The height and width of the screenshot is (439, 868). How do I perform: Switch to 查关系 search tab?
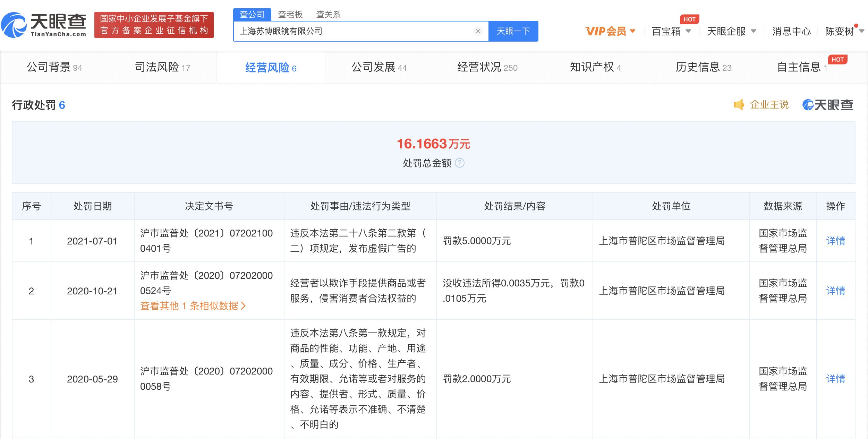(x=328, y=14)
